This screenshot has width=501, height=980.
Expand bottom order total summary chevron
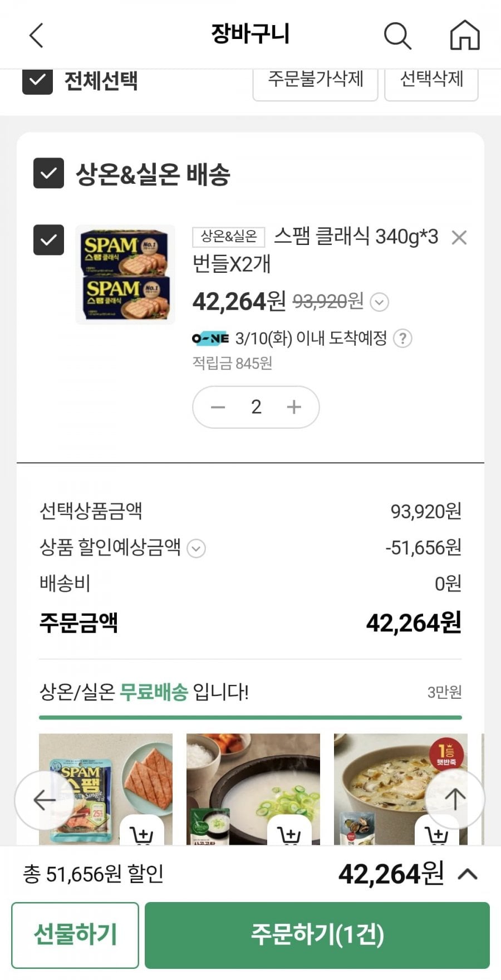pyautogui.click(x=468, y=874)
